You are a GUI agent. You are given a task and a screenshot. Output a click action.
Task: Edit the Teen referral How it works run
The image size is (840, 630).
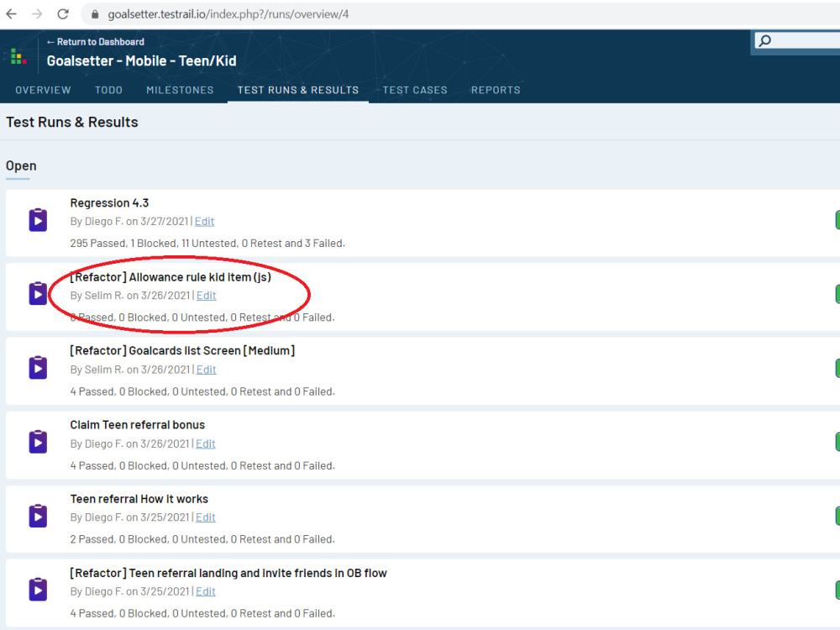point(206,517)
